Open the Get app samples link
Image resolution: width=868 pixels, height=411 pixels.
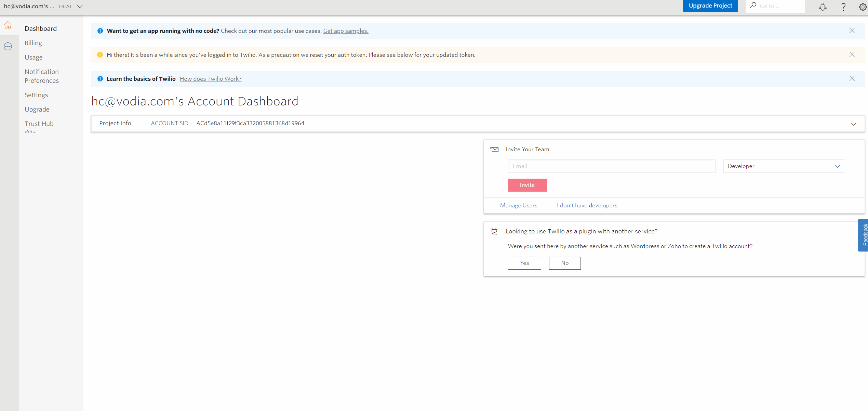click(x=346, y=31)
